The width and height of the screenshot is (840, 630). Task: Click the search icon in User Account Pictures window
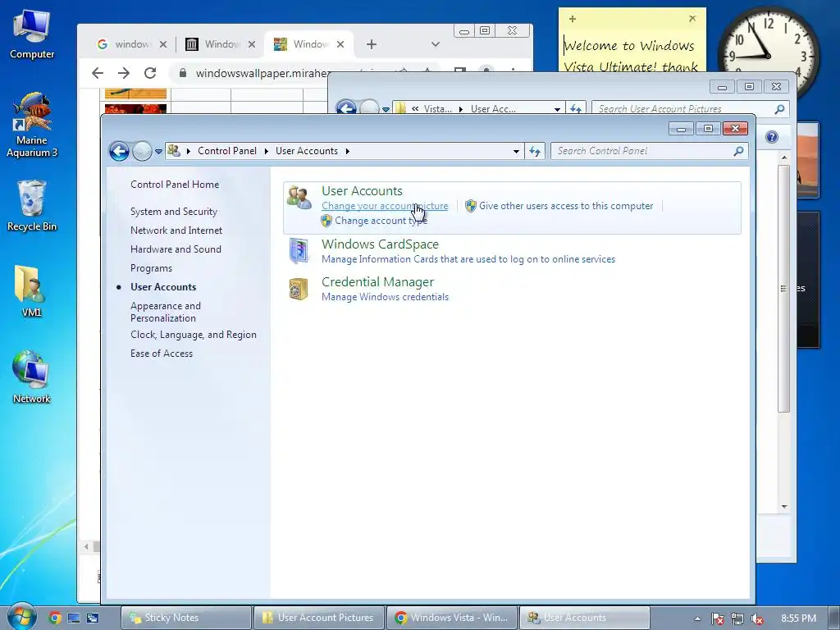(779, 109)
